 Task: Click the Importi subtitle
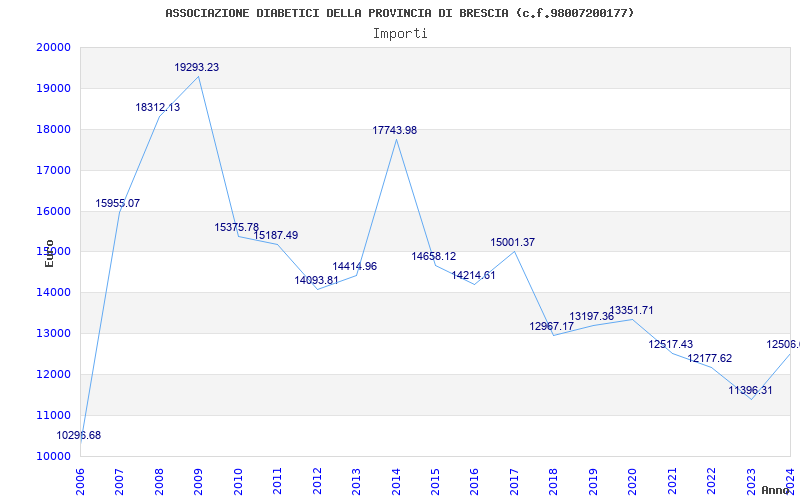pos(400,34)
